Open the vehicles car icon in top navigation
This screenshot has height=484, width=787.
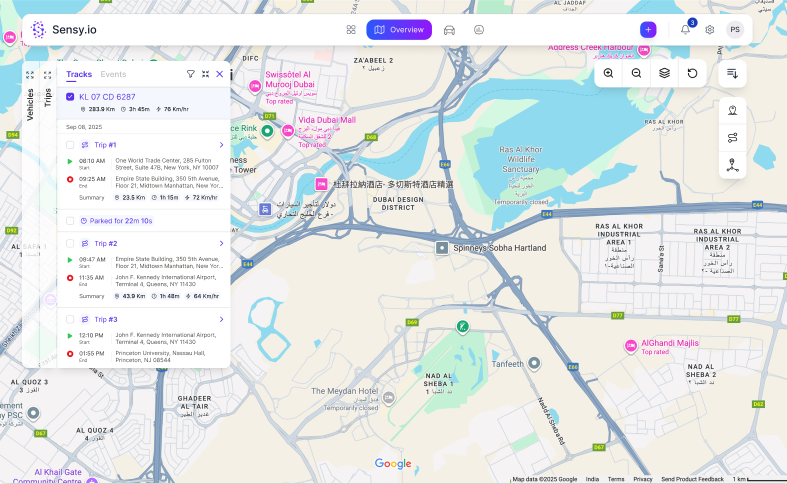450,30
